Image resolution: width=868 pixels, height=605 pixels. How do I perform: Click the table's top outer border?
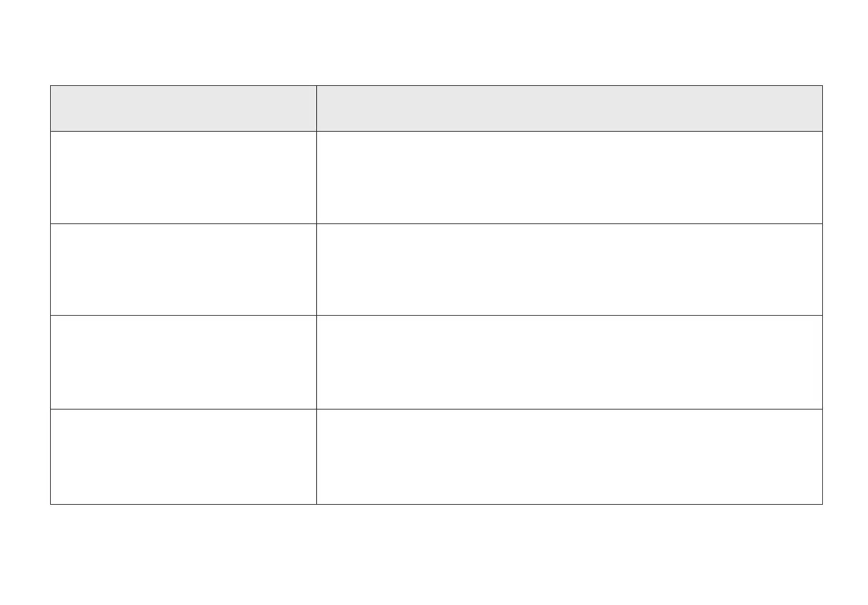click(437, 86)
